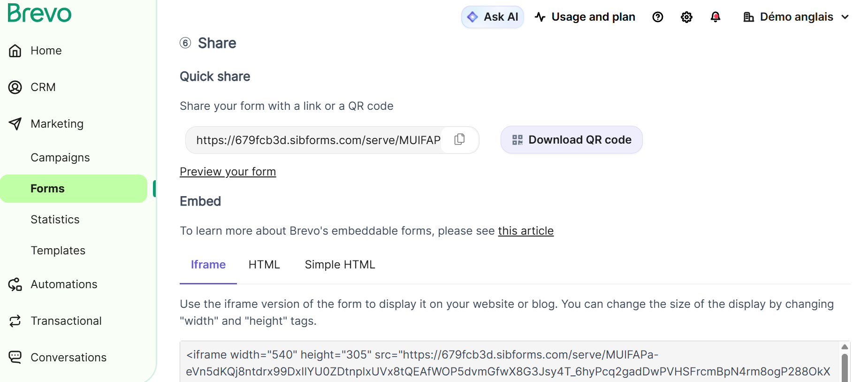Image resolution: width=868 pixels, height=382 pixels.
Task: Click the Automations icon in sidebar
Action: tap(15, 284)
